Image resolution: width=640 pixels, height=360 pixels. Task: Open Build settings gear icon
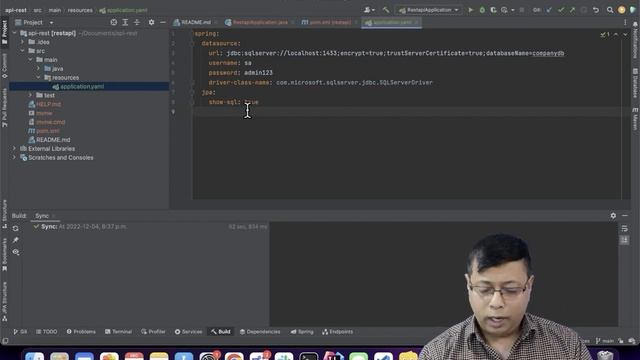(x=613, y=216)
